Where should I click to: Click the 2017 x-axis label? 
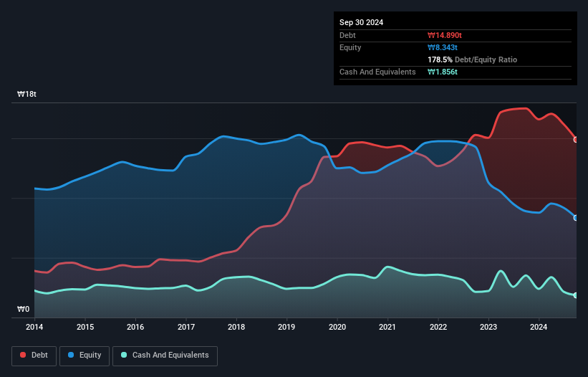click(x=186, y=327)
